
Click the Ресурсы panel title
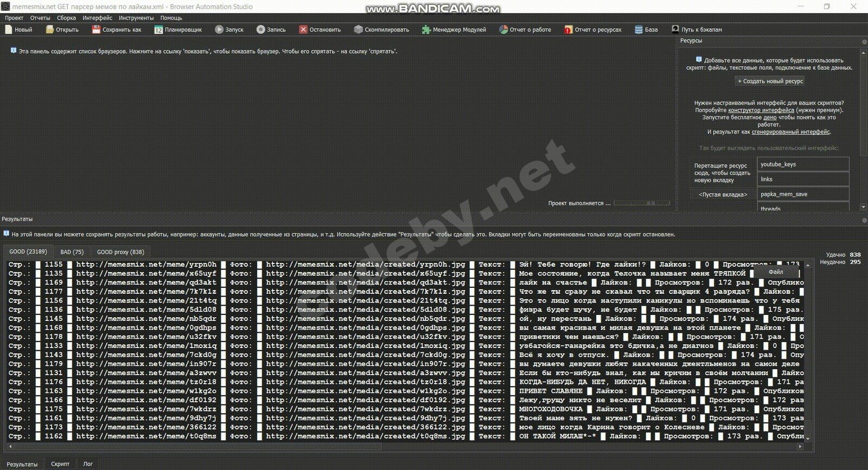691,41
